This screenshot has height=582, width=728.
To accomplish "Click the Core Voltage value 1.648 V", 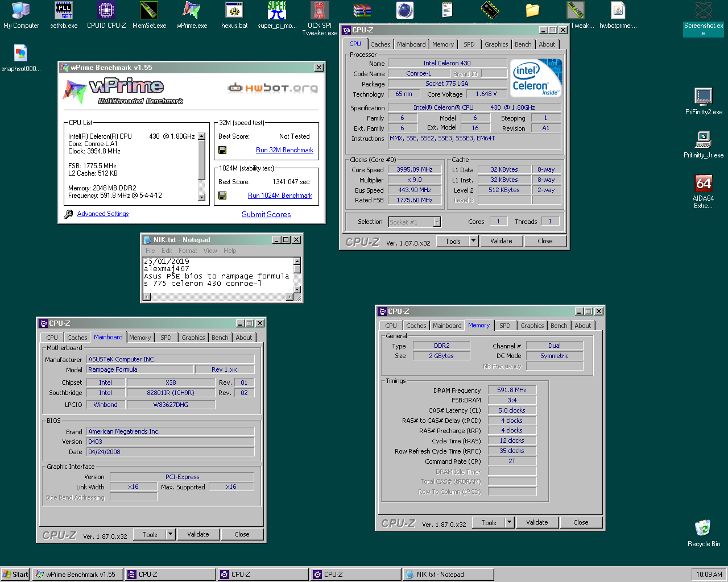I will 486,94.
